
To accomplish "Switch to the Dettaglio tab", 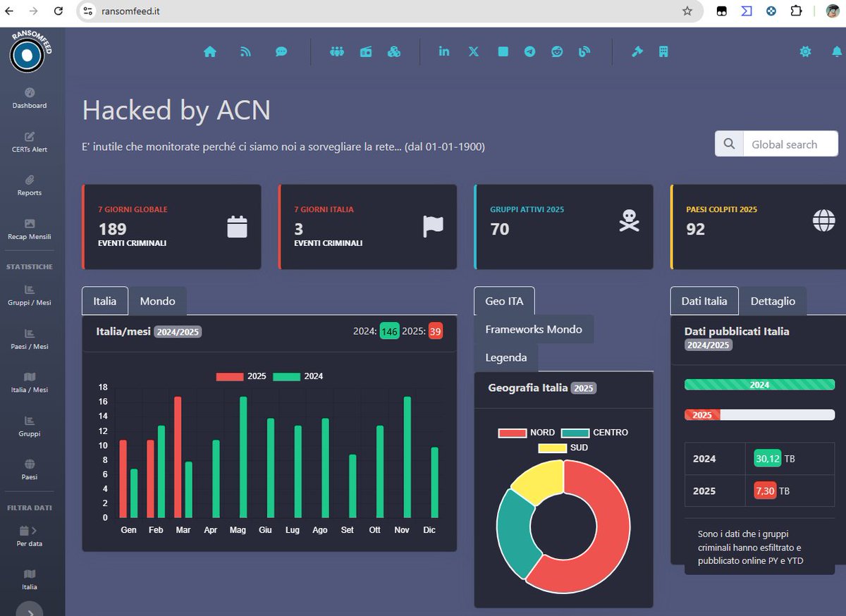I will pyautogui.click(x=773, y=301).
